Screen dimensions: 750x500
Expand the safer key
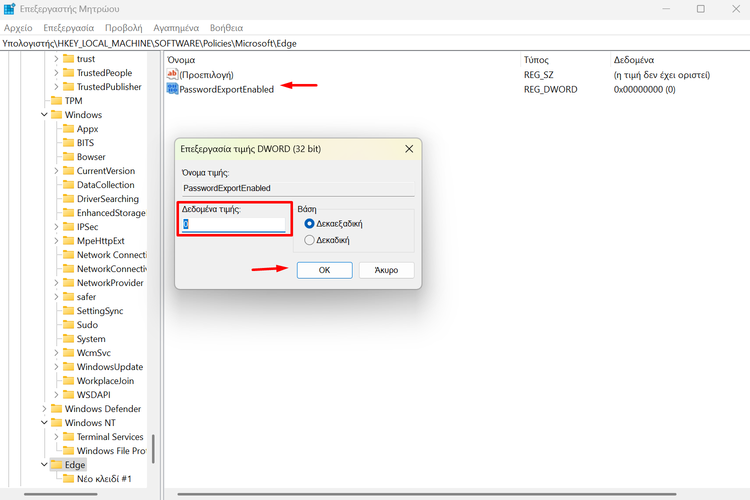[x=56, y=297]
